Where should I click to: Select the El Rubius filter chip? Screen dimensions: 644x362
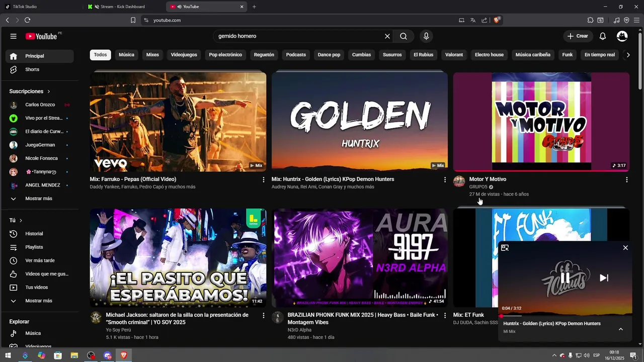click(423, 55)
